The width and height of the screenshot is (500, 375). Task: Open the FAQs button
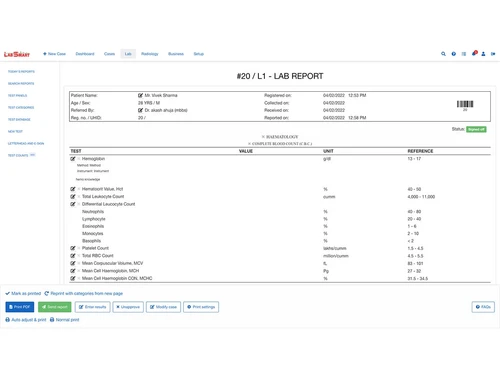pyautogui.click(x=483, y=307)
